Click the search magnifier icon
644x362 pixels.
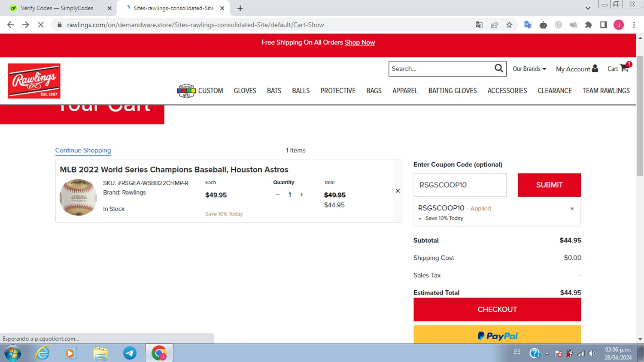click(x=498, y=68)
